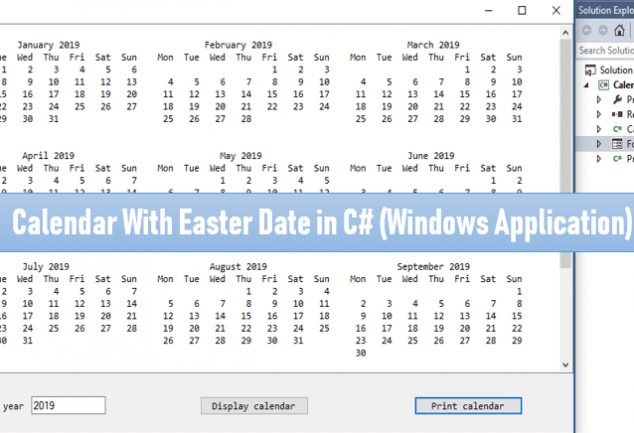Screen dimensions: 634x433
Task: Click the "Wed" header in May 2019
Action: 217,168
